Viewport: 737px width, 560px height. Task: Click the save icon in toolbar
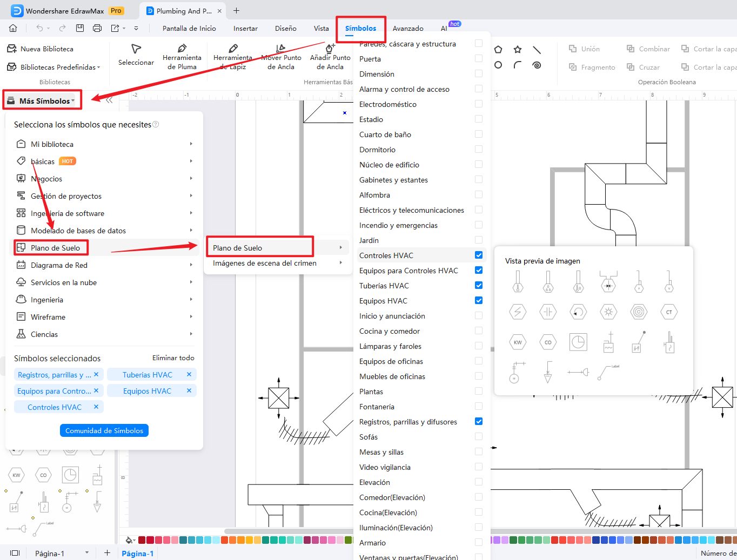coord(80,28)
